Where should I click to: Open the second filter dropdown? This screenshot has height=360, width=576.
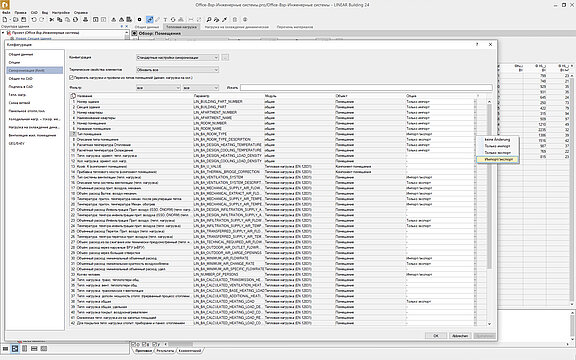[x=201, y=88]
